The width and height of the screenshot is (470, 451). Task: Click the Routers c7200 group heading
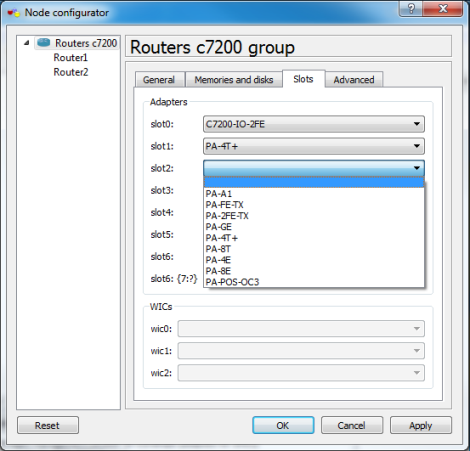tap(212, 47)
